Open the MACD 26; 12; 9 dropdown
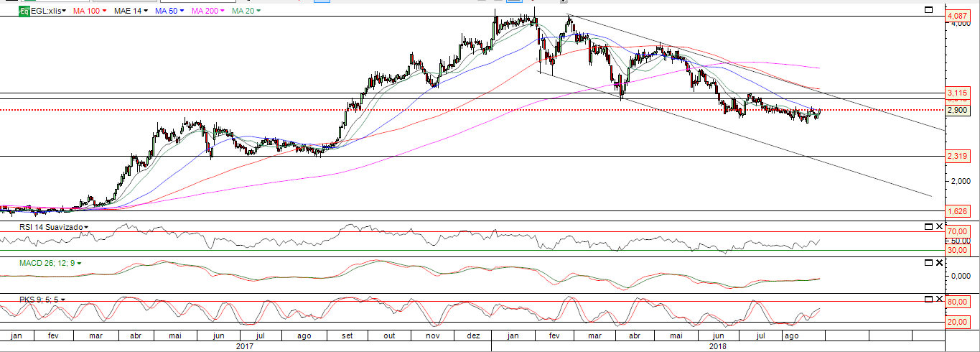The height and width of the screenshot is (352, 980). click(79, 263)
